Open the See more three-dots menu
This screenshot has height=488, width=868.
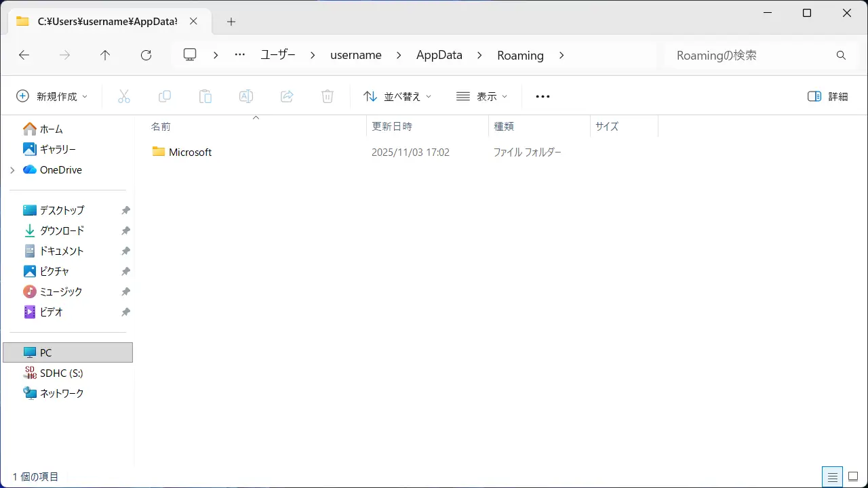[x=542, y=96]
